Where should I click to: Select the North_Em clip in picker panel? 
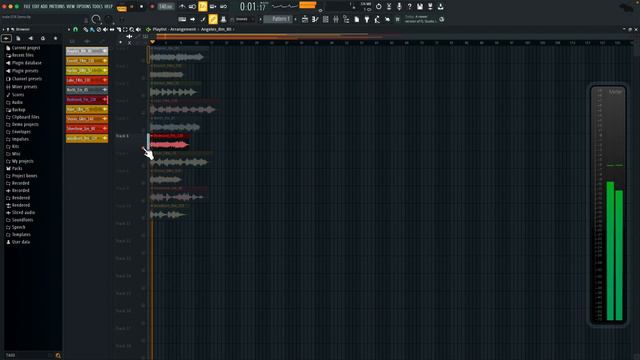pos(87,89)
